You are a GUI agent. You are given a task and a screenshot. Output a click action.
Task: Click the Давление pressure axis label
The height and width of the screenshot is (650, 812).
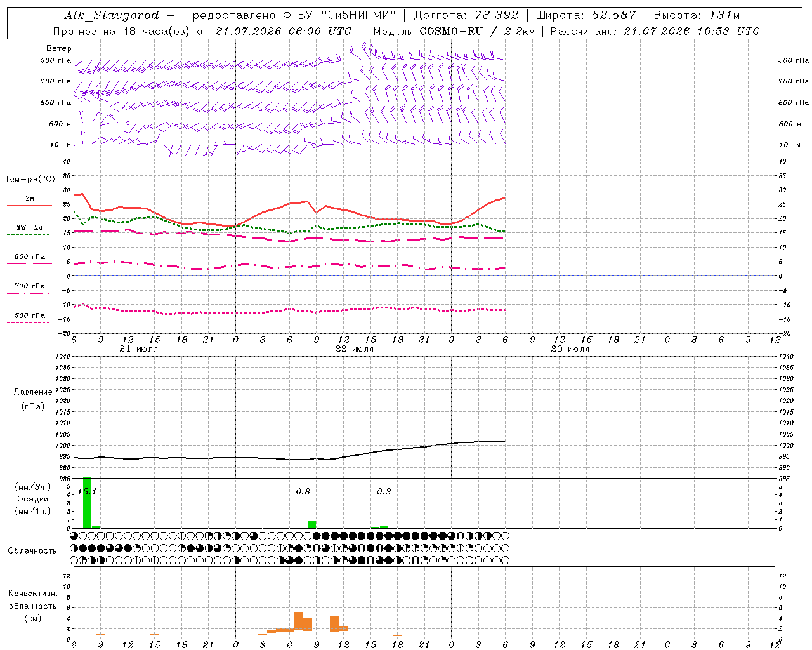tap(33, 392)
